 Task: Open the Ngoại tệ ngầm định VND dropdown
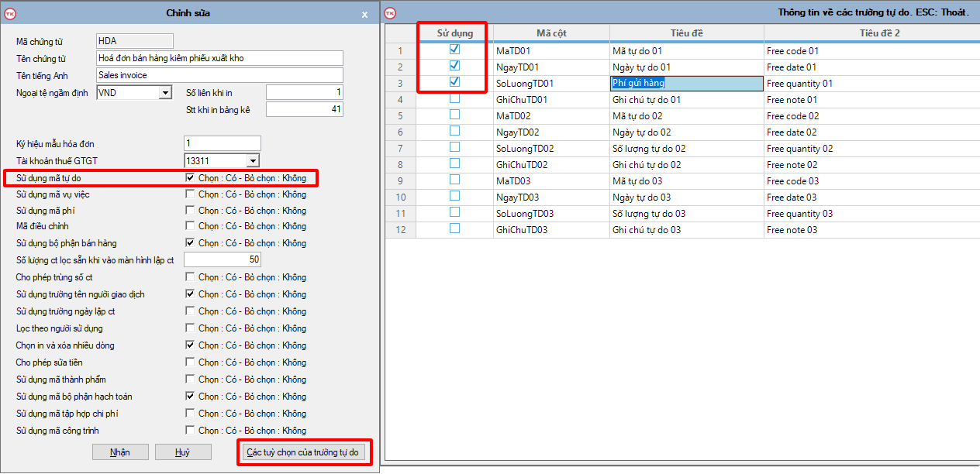click(x=164, y=93)
